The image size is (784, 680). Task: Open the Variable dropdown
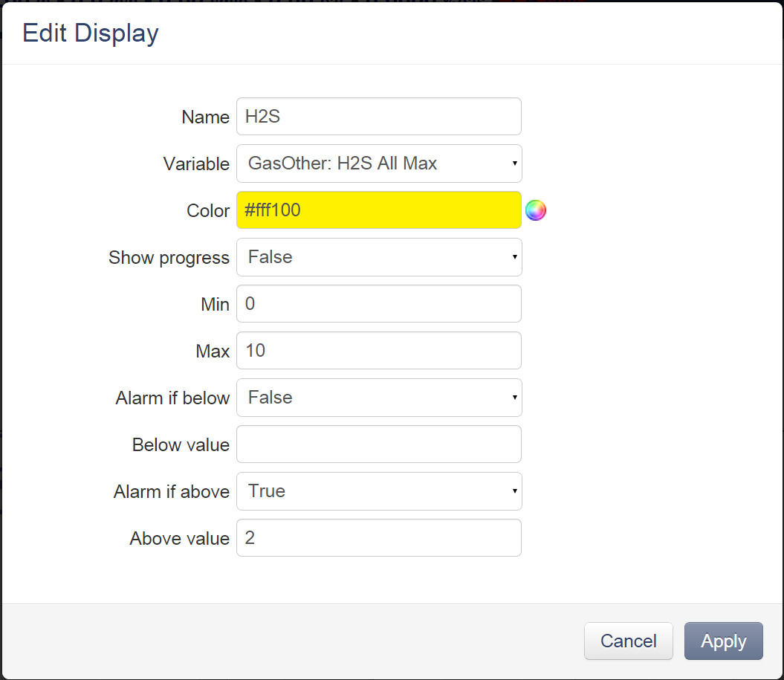click(x=379, y=163)
